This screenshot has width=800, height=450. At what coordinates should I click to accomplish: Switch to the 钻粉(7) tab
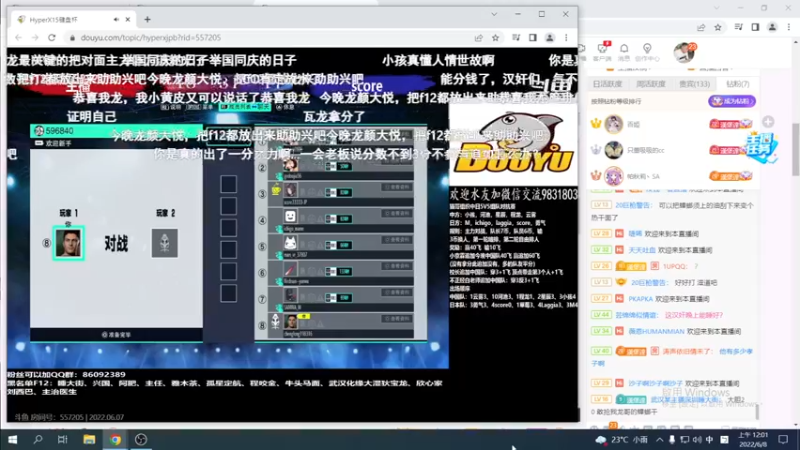(738, 84)
